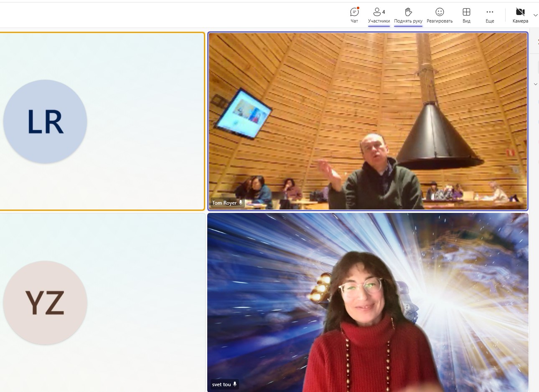Select the YZ initials avatar
The width and height of the screenshot is (539, 392).
[45, 303]
